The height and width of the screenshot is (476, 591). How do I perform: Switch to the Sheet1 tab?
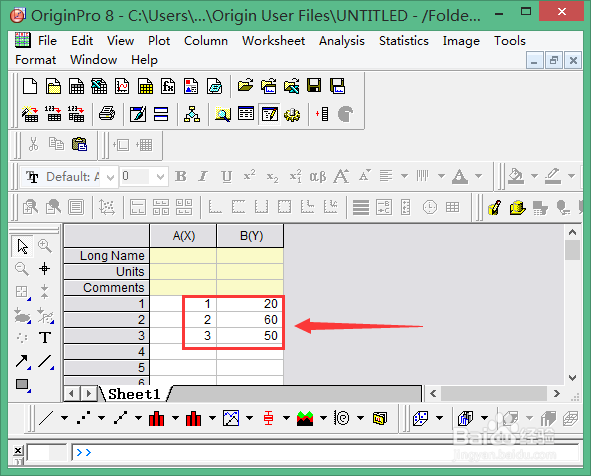click(134, 394)
